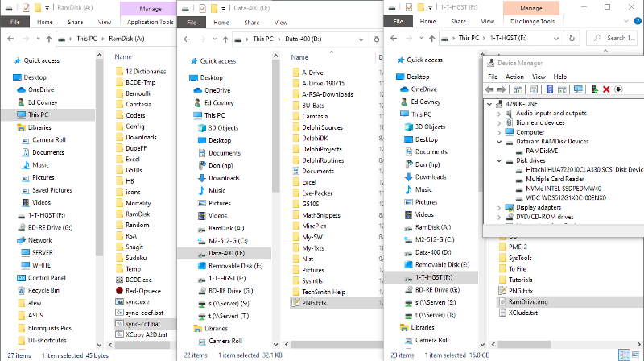Image resolution: width=644 pixels, height=361 pixels.
Task: Click the Back arrow in 1-T-HGST (F:) window
Action: (x=394, y=38)
